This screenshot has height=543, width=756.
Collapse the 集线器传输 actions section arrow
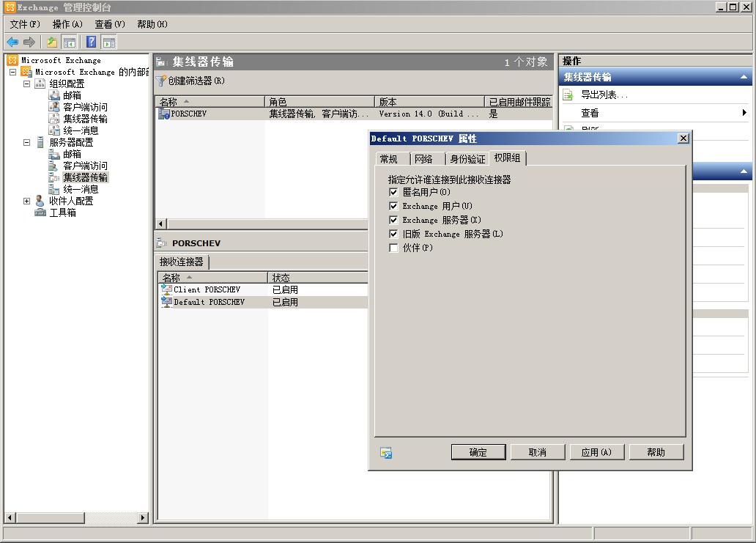(744, 77)
